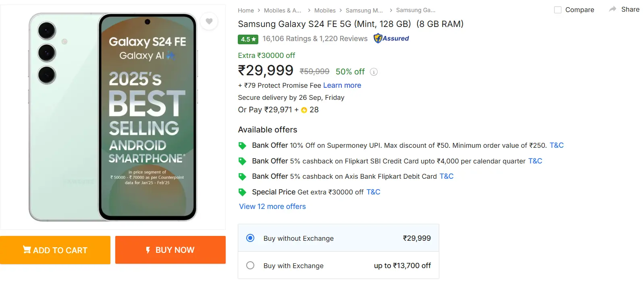
Task: Select Buy with Exchange option
Action: [x=251, y=265]
